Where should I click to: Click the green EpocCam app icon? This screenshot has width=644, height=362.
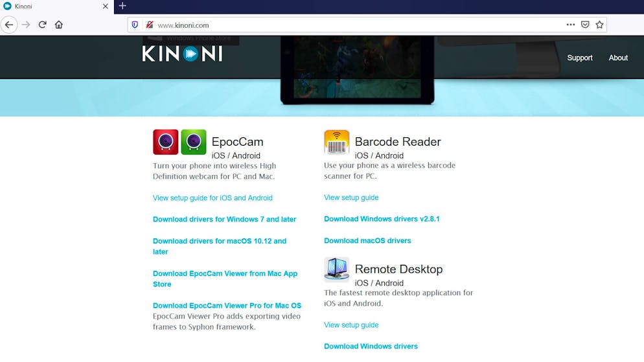pos(194,142)
